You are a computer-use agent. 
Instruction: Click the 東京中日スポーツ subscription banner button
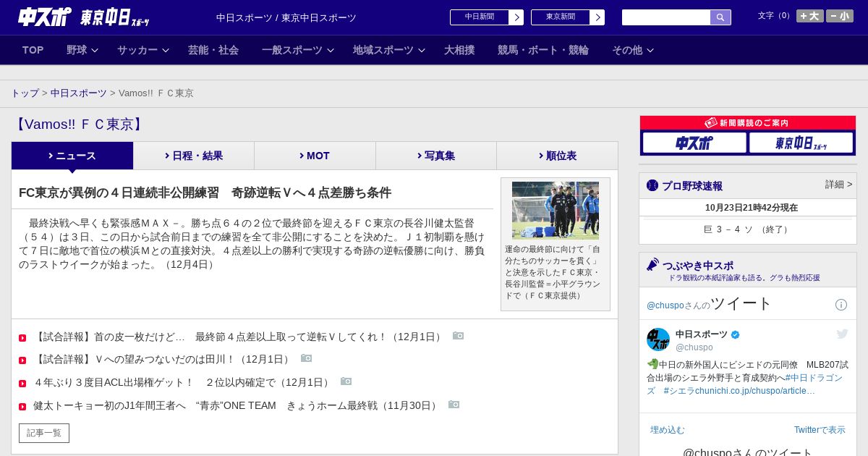[801, 143]
